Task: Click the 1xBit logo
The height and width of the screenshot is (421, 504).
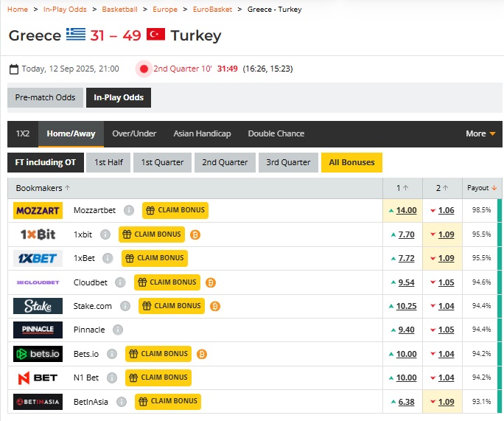Action: (x=38, y=234)
